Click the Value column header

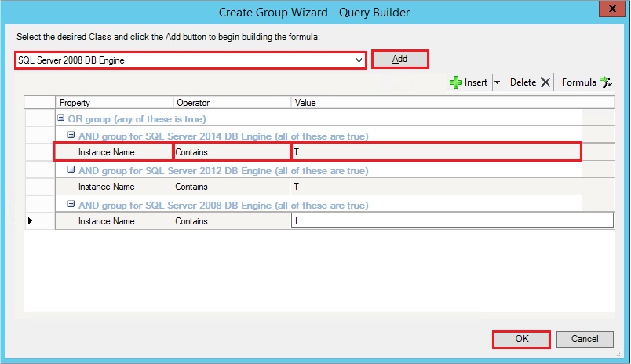pyautogui.click(x=453, y=103)
